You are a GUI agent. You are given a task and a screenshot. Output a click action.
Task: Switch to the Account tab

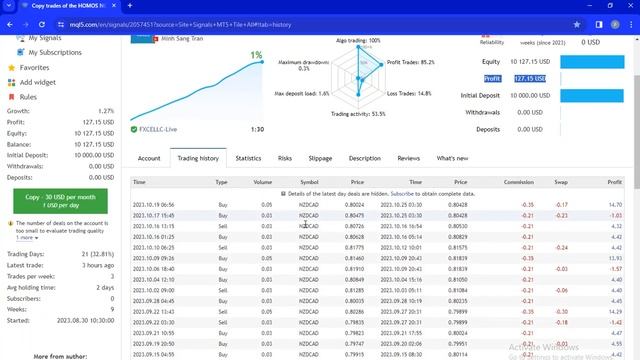click(149, 158)
